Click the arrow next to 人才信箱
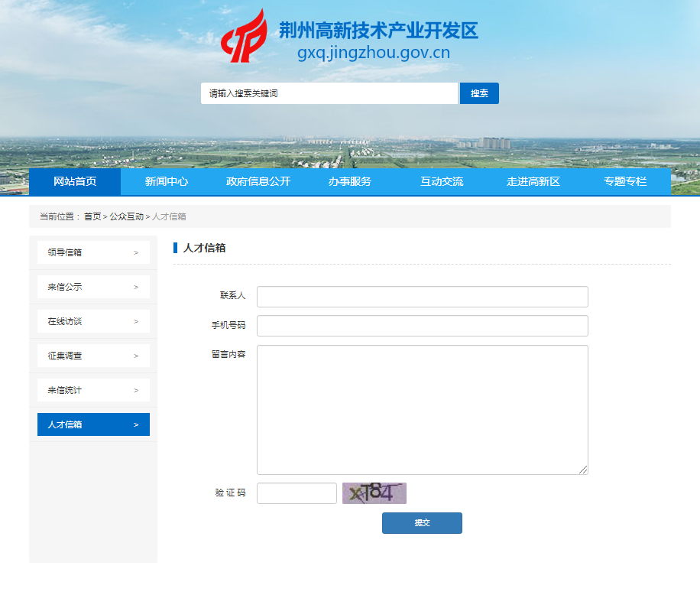Screen dimensions: 700x595 [x=136, y=424]
